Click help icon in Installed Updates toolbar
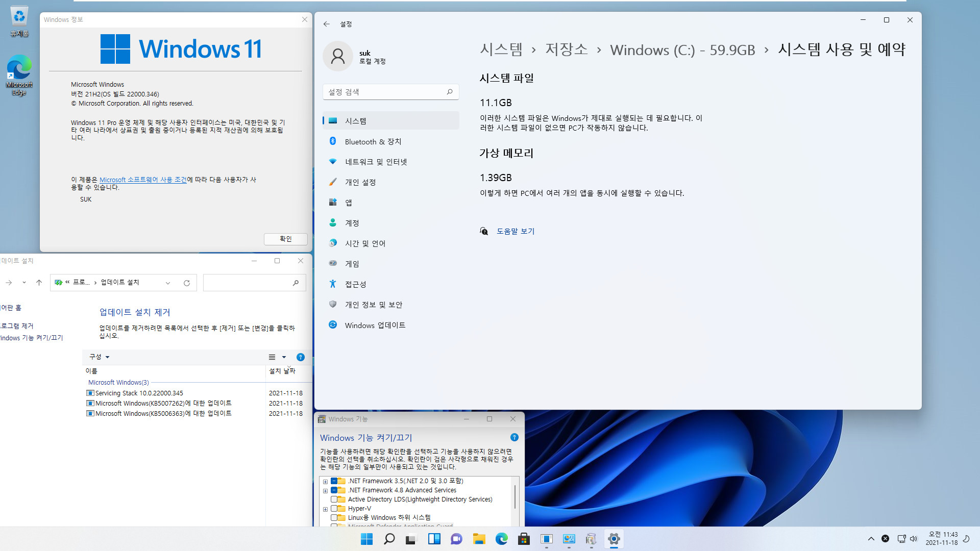Screen dimensions: 980x551 301,357
